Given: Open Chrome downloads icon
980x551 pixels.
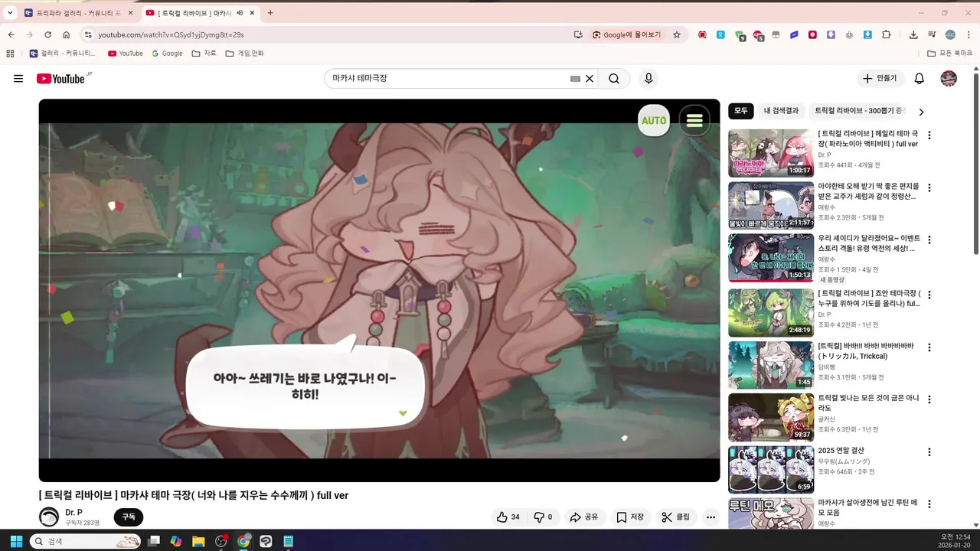Looking at the screenshot, I should [x=913, y=34].
